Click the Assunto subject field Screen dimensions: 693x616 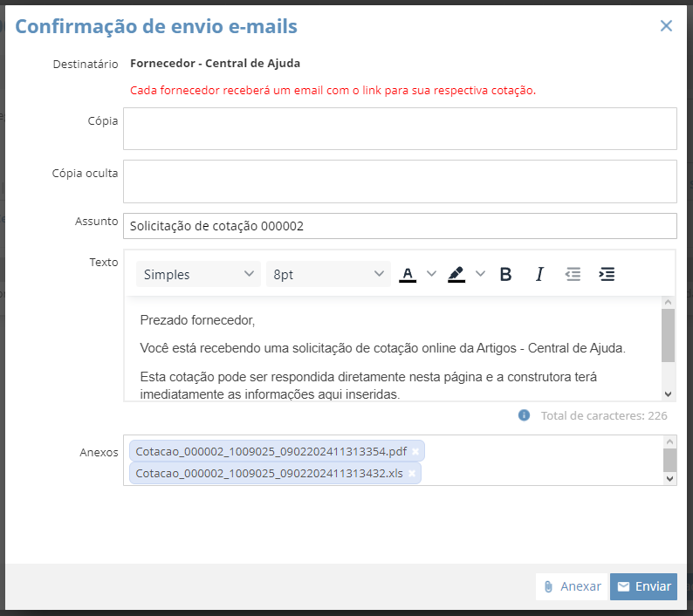point(400,226)
